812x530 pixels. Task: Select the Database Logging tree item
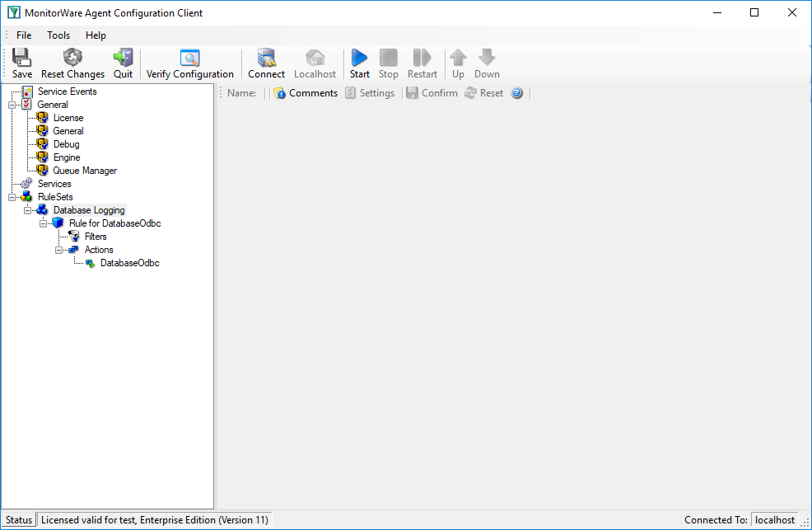(x=89, y=210)
